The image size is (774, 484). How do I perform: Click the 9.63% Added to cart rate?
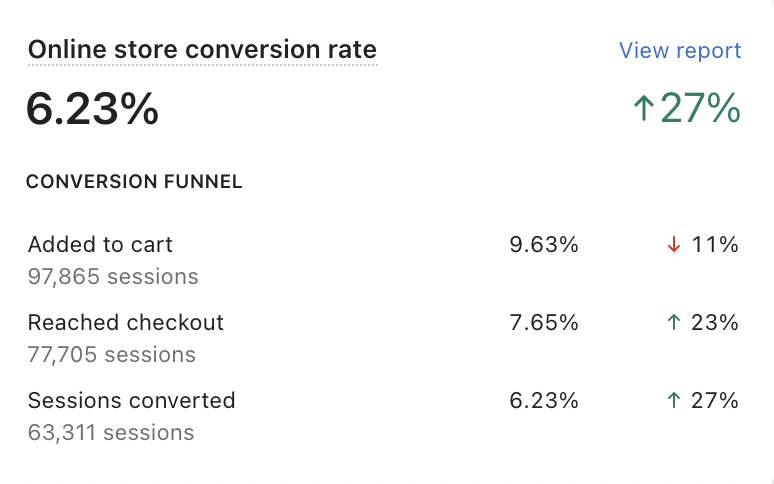tap(543, 244)
